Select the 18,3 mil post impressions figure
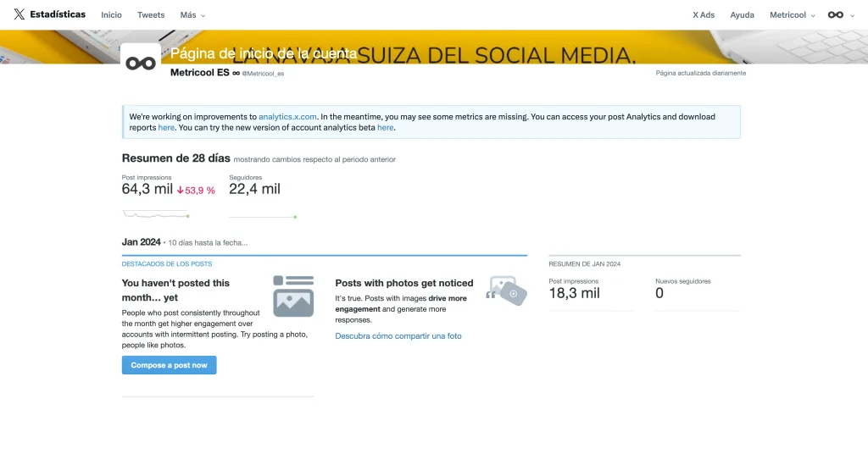This screenshot has width=868, height=454. (574, 293)
